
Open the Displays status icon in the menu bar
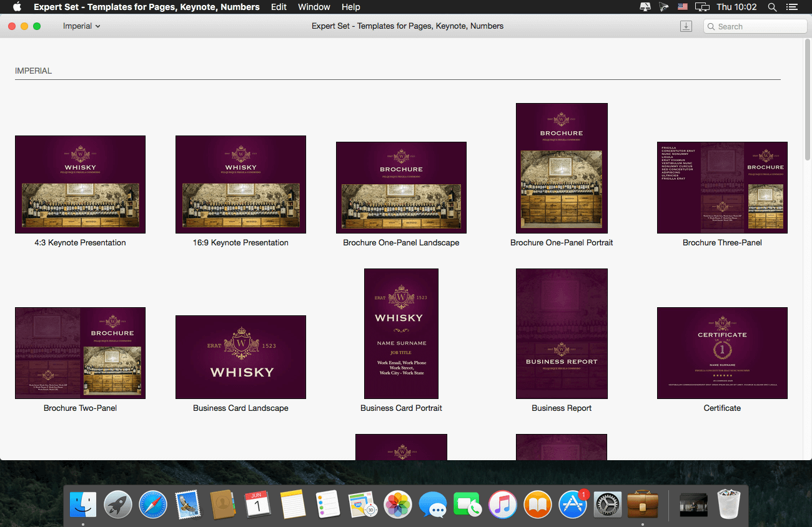[x=703, y=7]
